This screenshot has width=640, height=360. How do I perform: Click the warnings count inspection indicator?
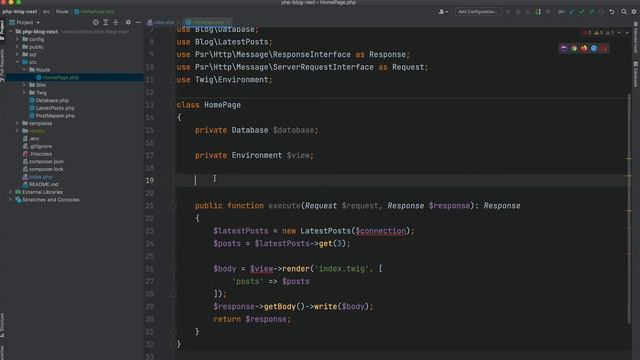coord(599,33)
